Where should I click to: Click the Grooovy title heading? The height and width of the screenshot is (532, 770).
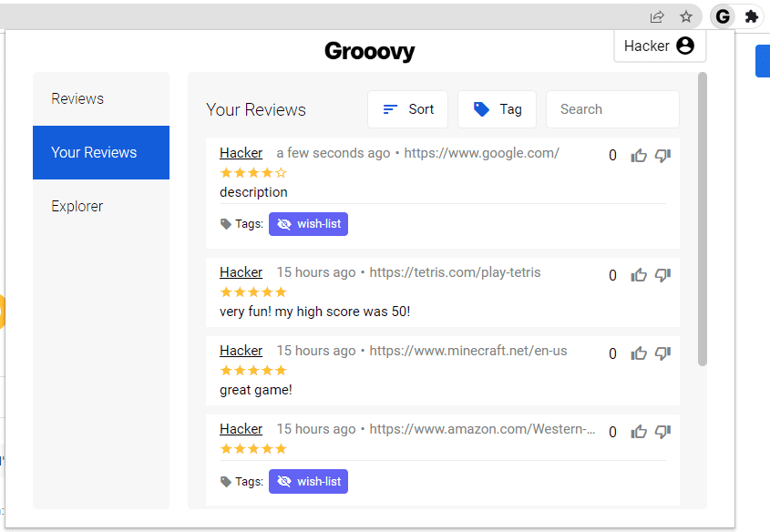point(370,51)
